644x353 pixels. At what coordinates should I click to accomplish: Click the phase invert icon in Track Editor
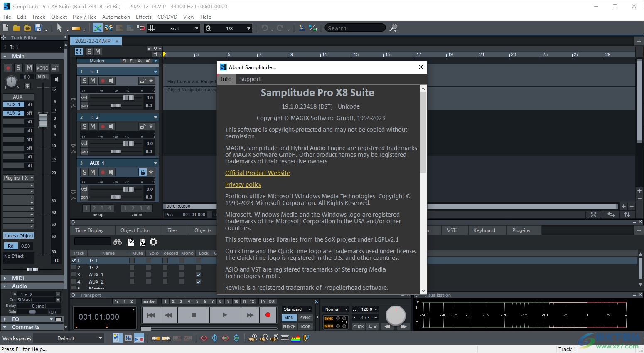(27, 86)
